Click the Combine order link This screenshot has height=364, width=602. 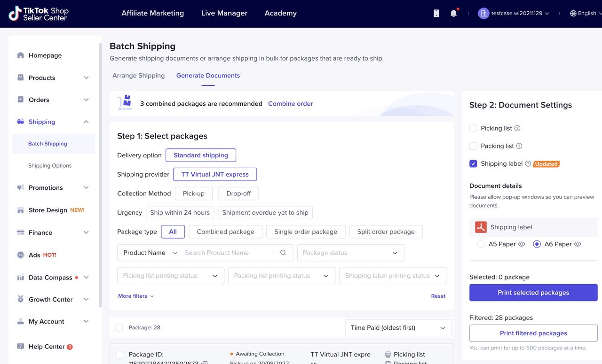(290, 104)
